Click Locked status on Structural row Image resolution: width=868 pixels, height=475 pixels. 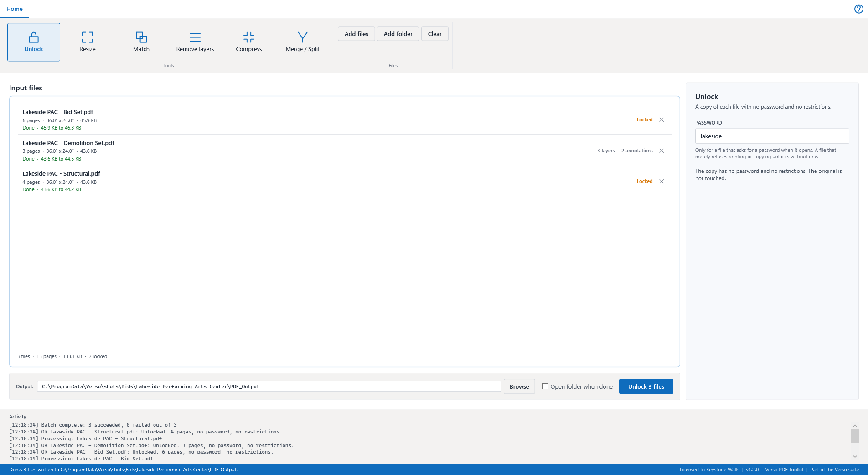[645, 181]
